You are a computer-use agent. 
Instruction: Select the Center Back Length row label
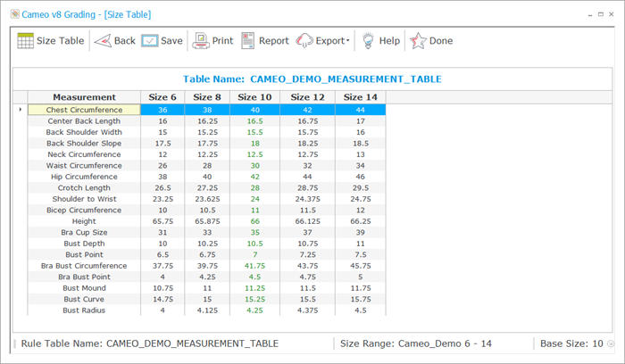(84, 121)
